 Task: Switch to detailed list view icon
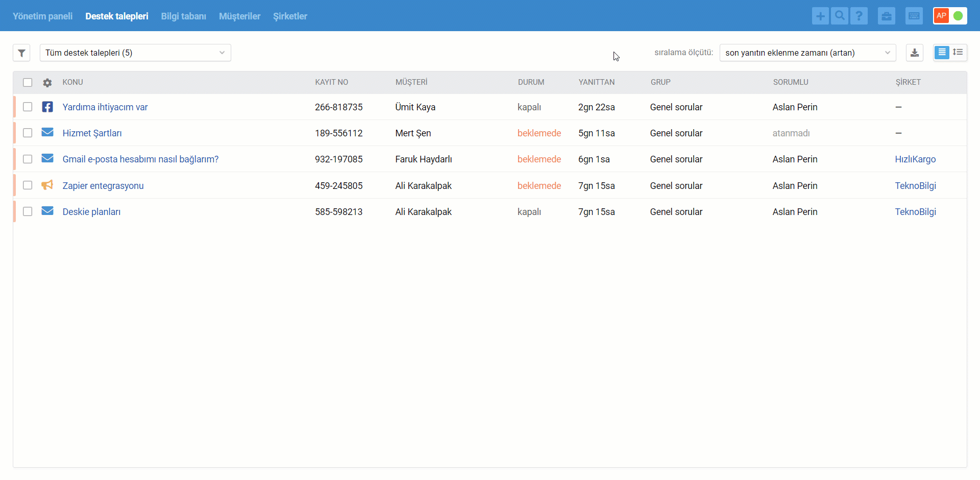click(x=958, y=53)
